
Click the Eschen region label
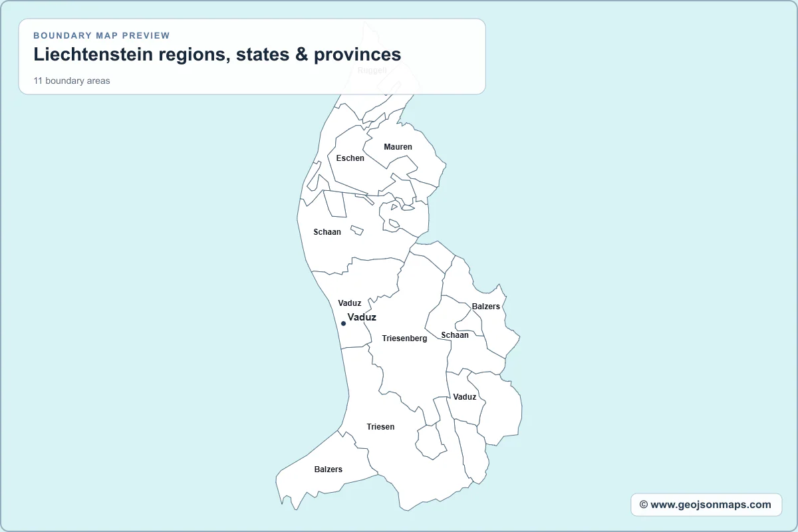click(x=350, y=158)
